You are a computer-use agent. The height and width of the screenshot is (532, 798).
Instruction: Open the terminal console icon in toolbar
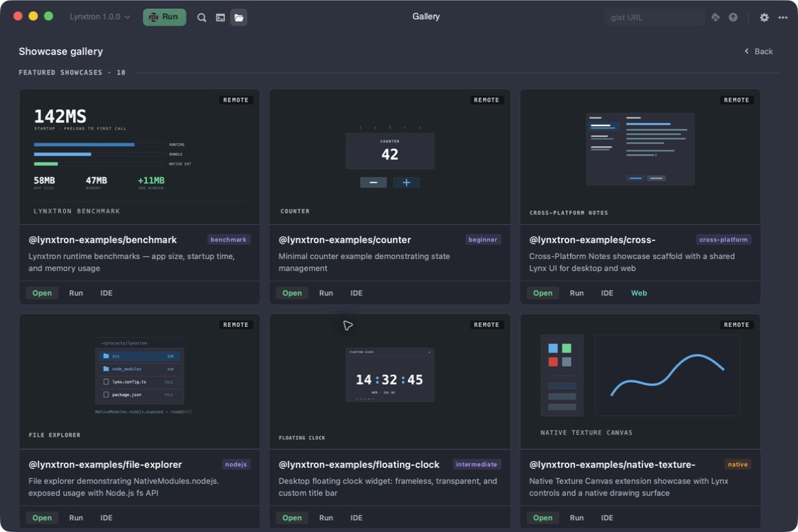220,17
